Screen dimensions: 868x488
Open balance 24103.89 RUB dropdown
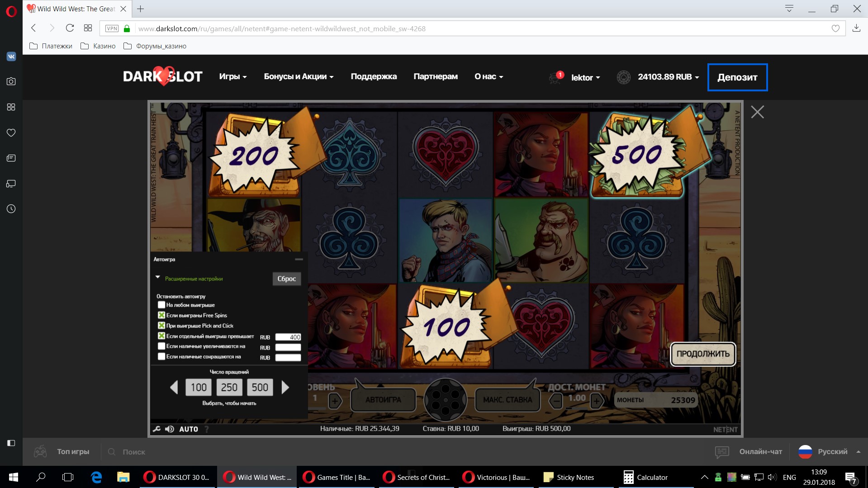tap(668, 77)
